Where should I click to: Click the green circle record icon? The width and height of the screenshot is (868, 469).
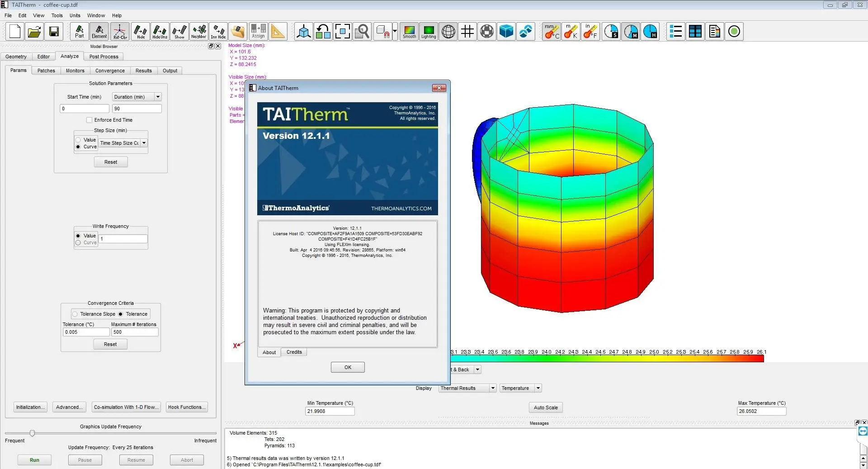point(734,32)
